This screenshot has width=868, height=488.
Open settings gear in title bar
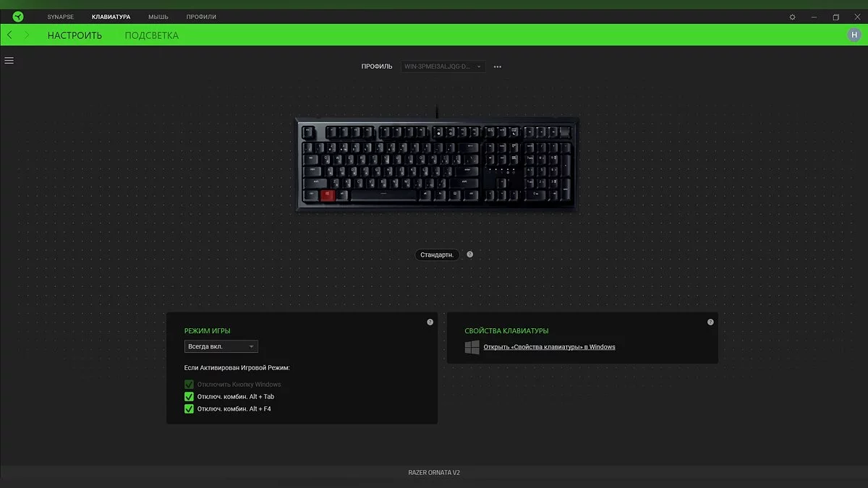(792, 17)
